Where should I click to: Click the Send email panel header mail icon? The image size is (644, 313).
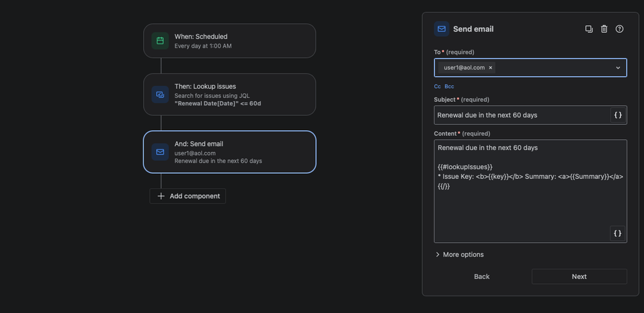pyautogui.click(x=442, y=29)
